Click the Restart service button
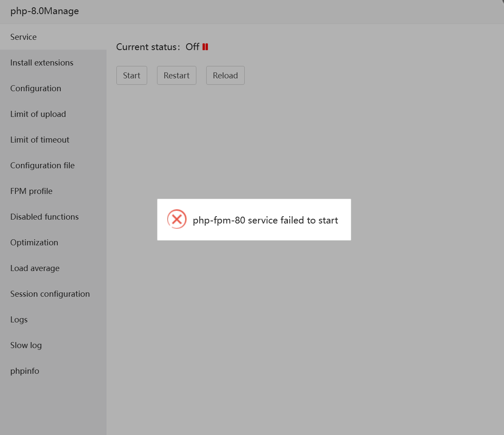 tap(176, 76)
